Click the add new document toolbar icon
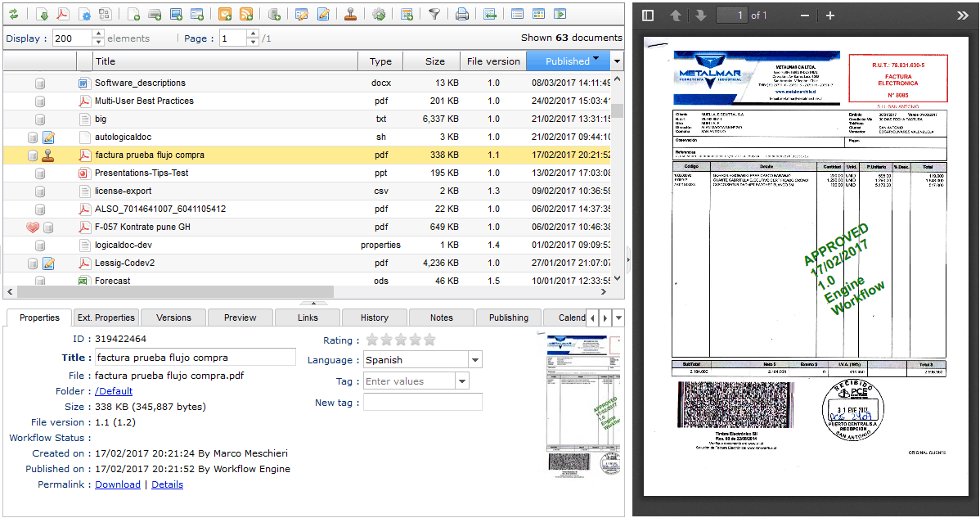 134,14
